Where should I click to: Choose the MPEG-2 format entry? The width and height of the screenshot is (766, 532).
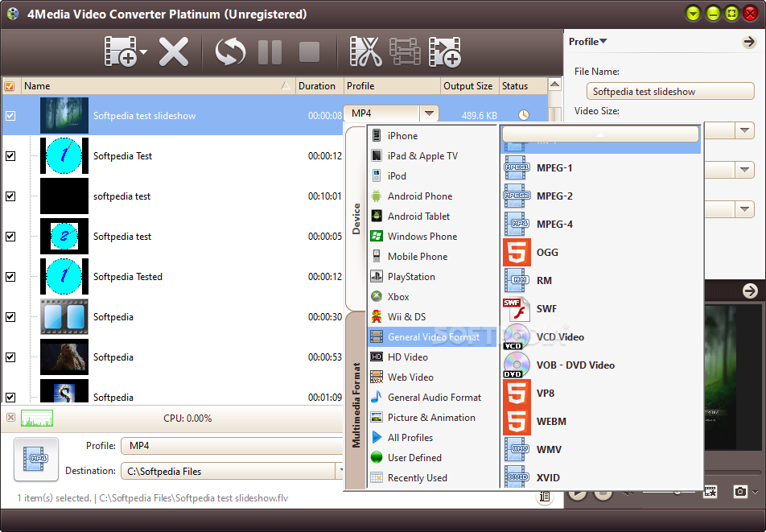[601, 196]
